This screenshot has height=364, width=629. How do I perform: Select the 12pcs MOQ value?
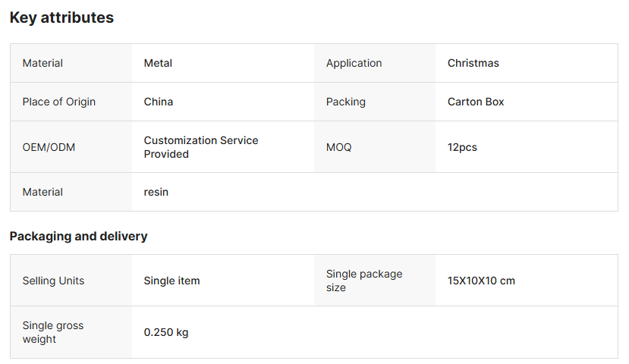pyautogui.click(x=462, y=147)
